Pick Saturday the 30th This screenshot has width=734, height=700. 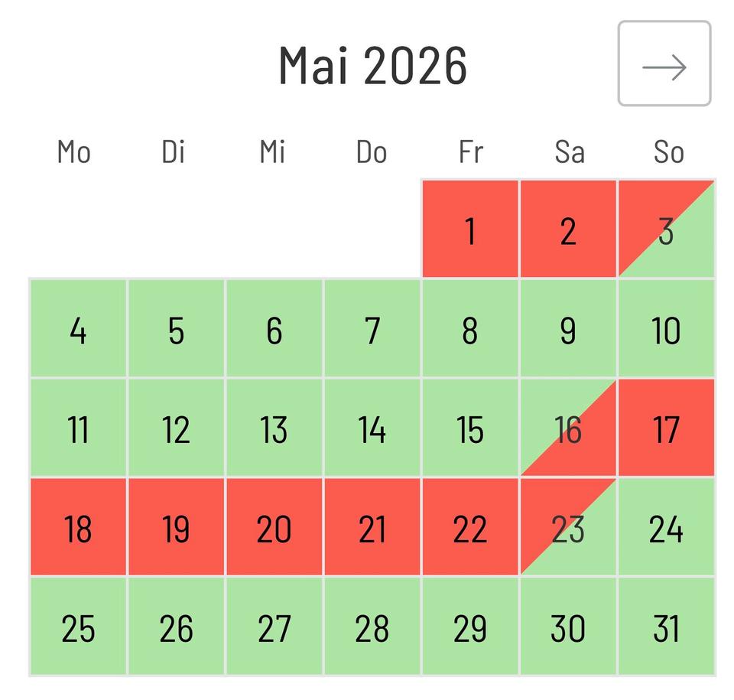pyautogui.click(x=568, y=627)
